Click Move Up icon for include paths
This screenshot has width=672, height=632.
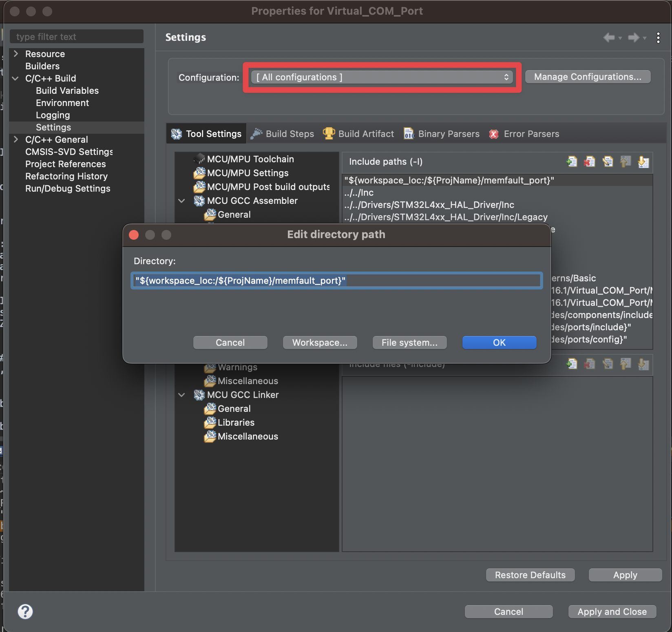[x=626, y=162]
